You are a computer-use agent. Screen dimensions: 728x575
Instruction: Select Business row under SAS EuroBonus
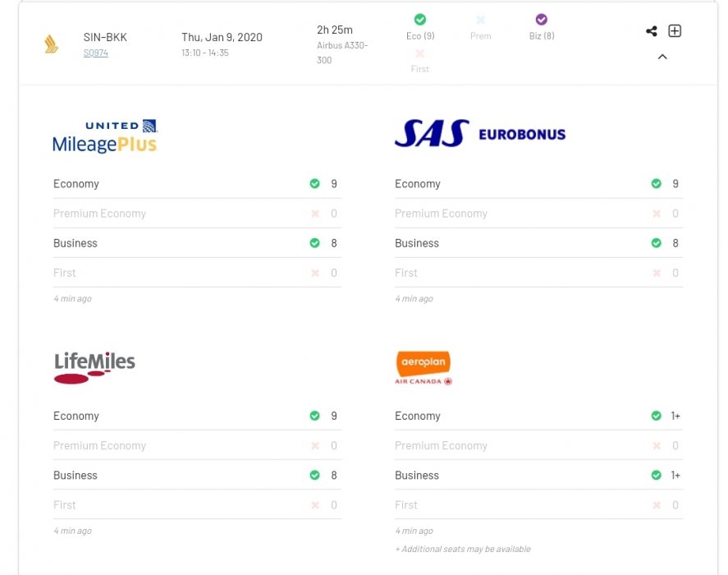coord(538,243)
